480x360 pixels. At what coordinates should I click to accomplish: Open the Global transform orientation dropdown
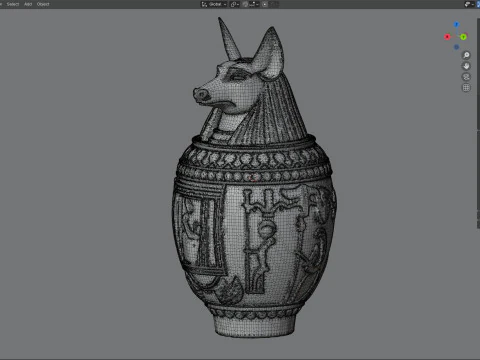point(214,4)
